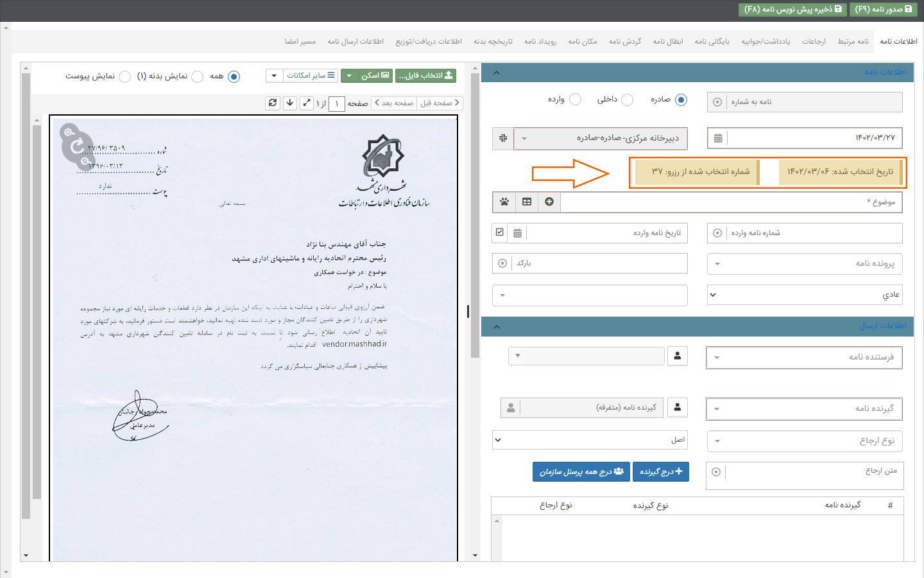Screen dimensions: 924x578
Task: Open the بایگانی نامه tab
Action: click(712, 42)
